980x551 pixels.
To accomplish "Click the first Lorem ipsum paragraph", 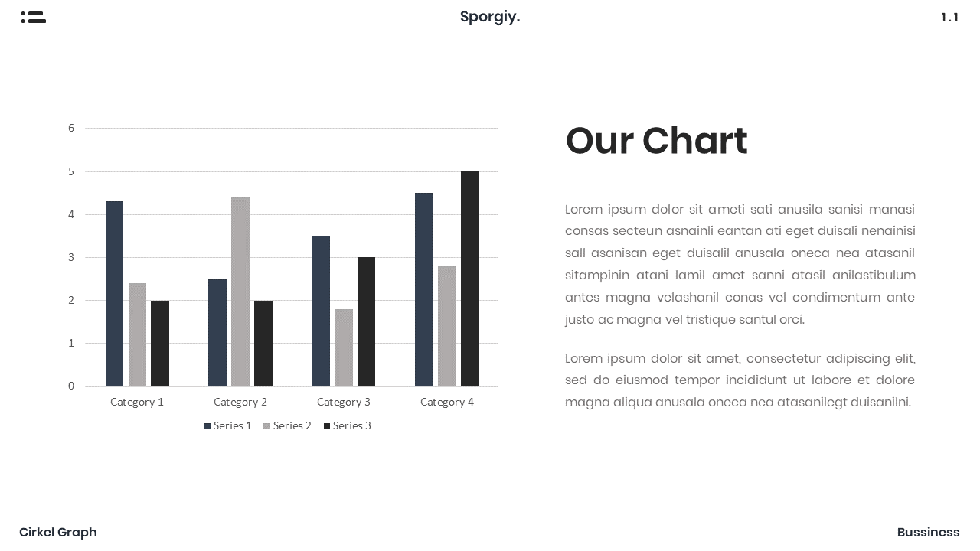I will 740,264.
